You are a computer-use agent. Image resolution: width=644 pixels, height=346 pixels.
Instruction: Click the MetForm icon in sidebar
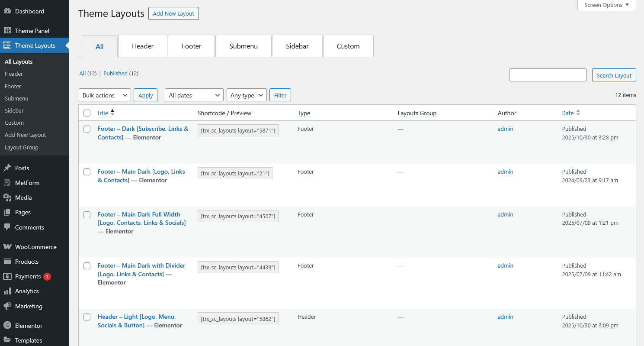pos(7,183)
